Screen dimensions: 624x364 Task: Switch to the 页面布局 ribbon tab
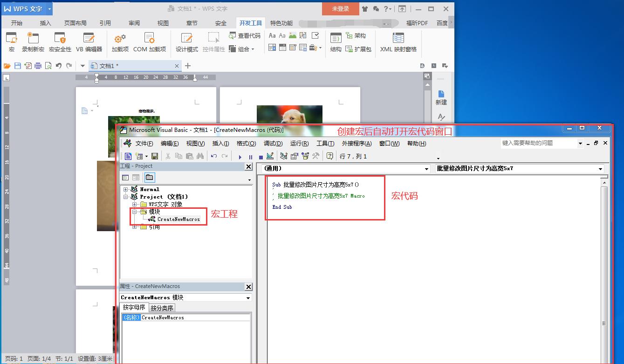coord(75,23)
